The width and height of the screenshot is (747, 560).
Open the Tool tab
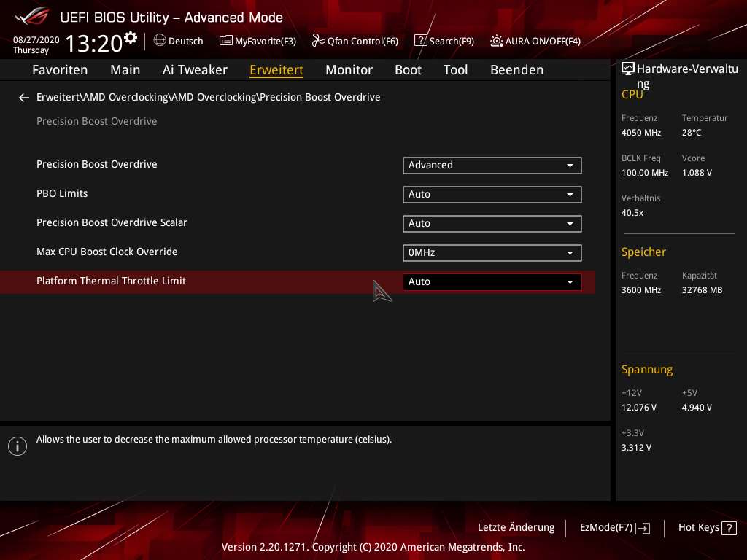(455, 70)
